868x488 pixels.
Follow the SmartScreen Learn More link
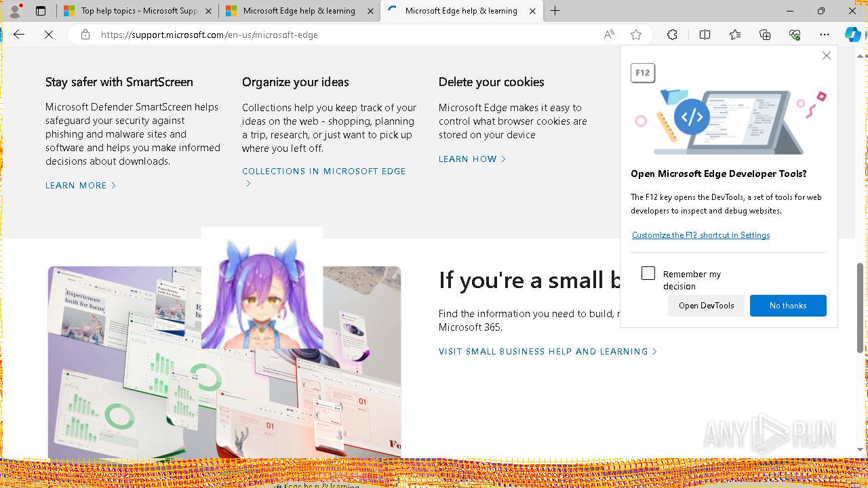point(81,185)
